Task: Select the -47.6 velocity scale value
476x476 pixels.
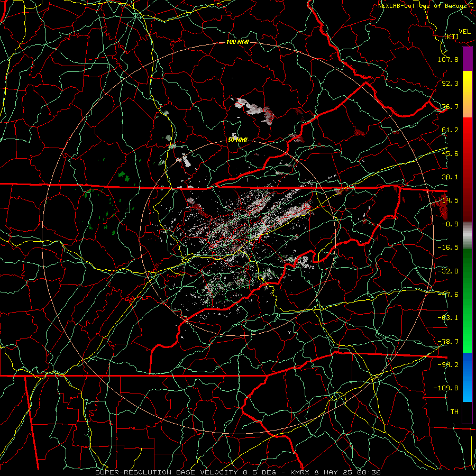Action: (x=448, y=294)
